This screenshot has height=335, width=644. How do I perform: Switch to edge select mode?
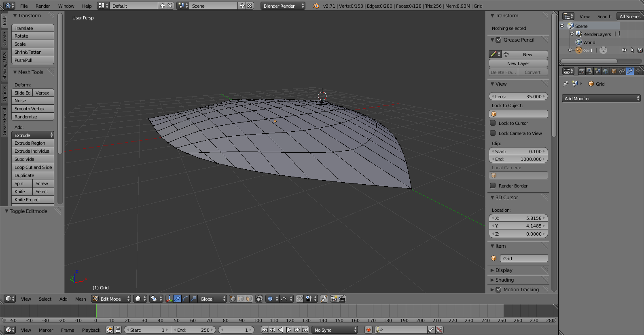(241, 299)
